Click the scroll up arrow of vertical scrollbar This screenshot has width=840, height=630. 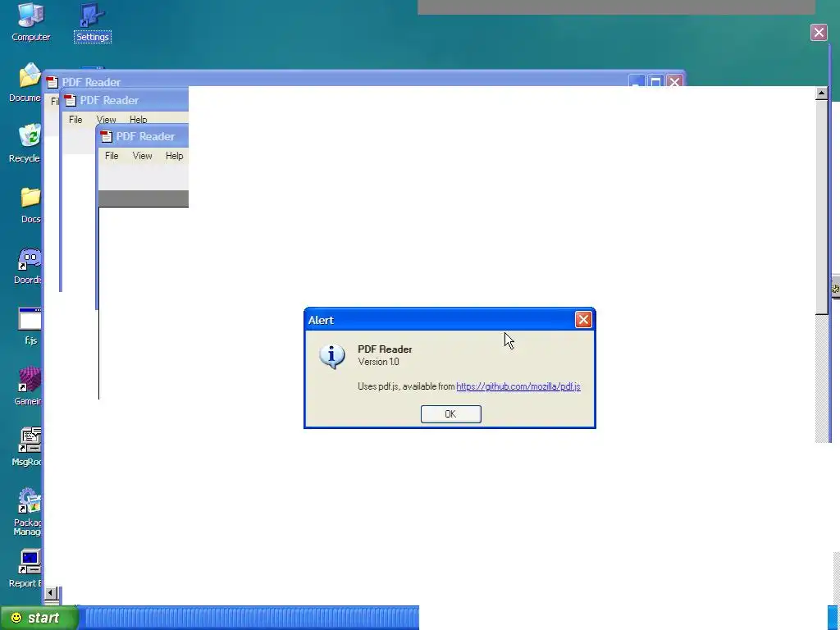point(821,94)
